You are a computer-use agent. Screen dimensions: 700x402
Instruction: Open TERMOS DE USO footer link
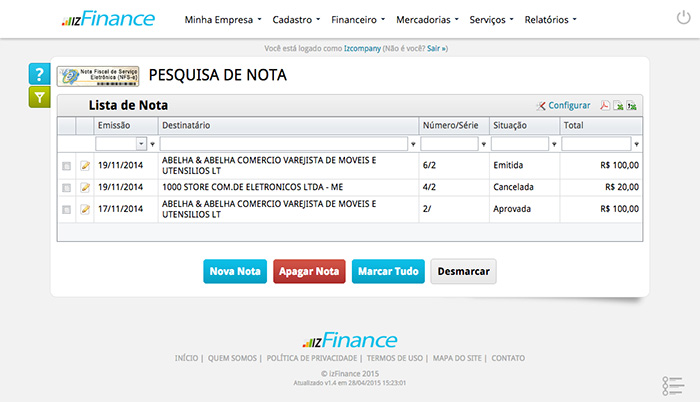[395, 358]
